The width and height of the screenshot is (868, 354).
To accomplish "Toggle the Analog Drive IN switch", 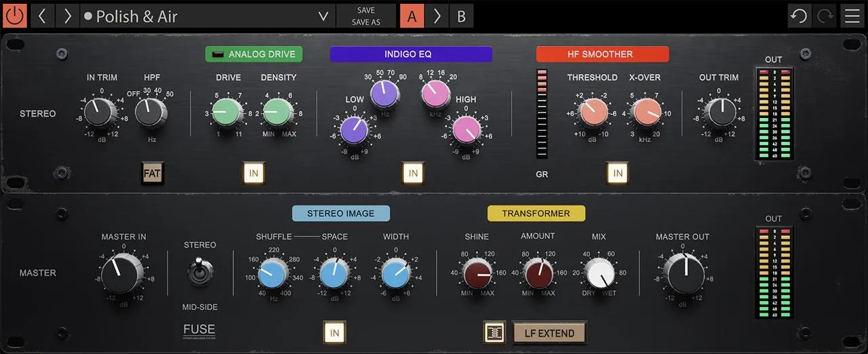I will pyautogui.click(x=254, y=174).
